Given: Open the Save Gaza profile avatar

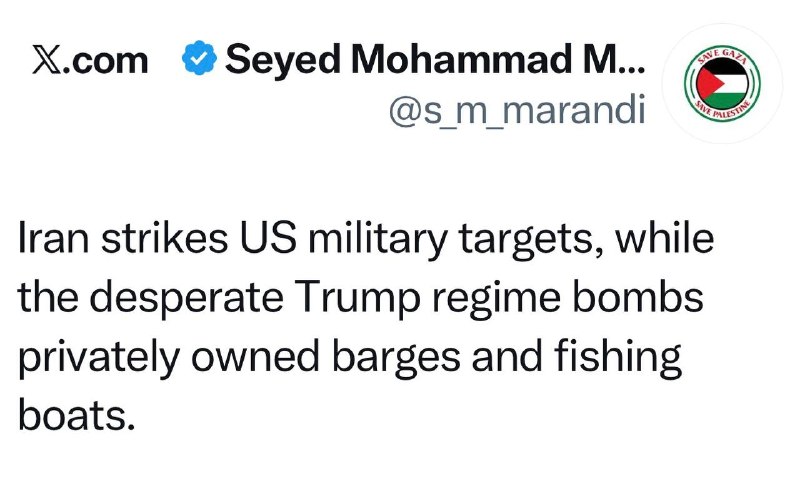Looking at the screenshot, I should pos(722,83).
